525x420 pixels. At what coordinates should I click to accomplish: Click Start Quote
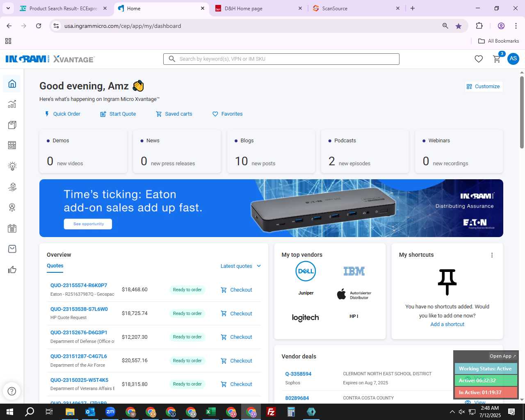(x=118, y=114)
